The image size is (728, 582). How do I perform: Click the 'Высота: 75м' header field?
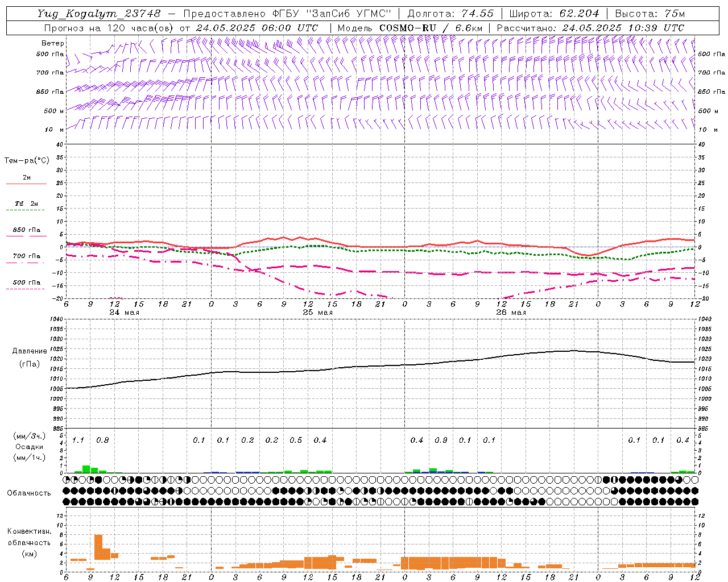click(x=650, y=14)
